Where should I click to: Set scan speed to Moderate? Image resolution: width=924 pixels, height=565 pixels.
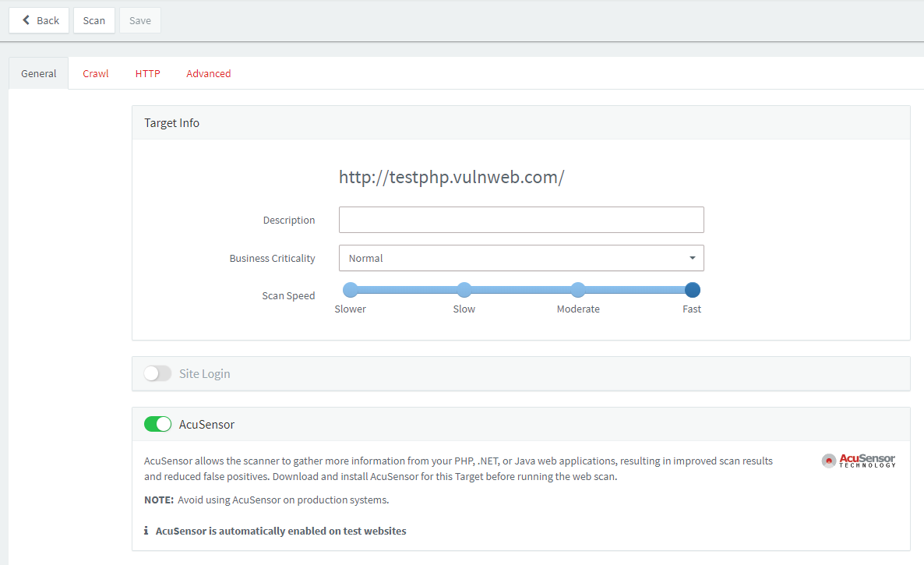(578, 290)
